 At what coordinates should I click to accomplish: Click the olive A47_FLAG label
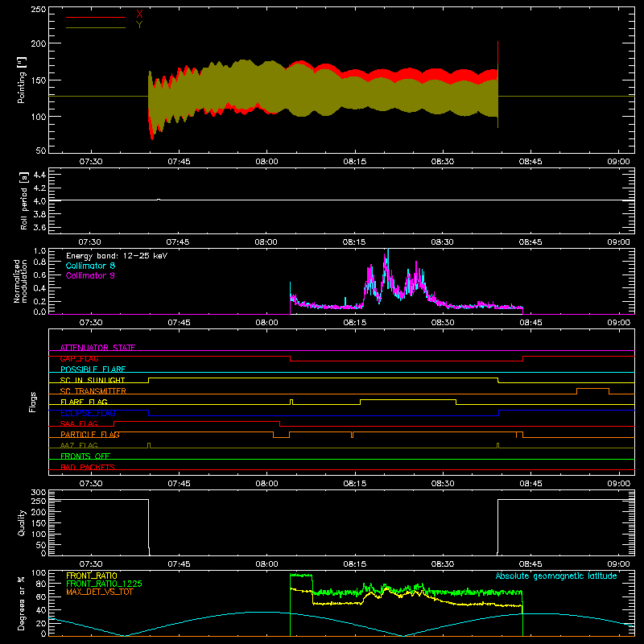pyautogui.click(x=79, y=445)
